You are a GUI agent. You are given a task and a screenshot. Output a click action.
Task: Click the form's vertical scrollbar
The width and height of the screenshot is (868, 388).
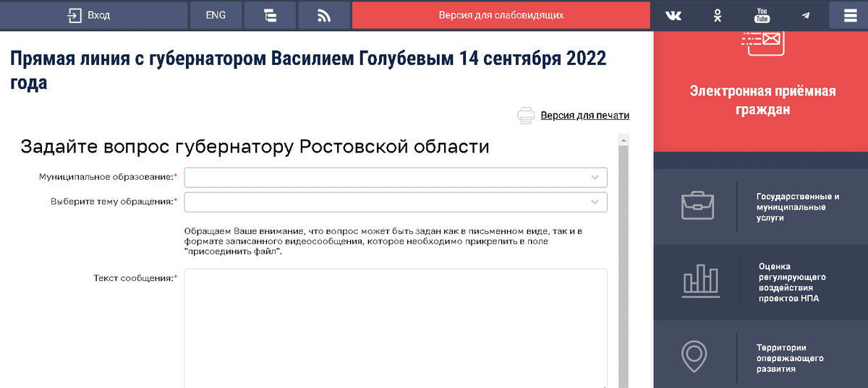pos(624,260)
